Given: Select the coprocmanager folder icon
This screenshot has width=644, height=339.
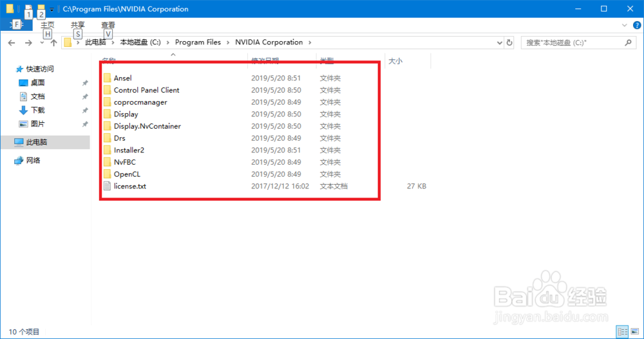Looking at the screenshot, I should click(x=107, y=102).
